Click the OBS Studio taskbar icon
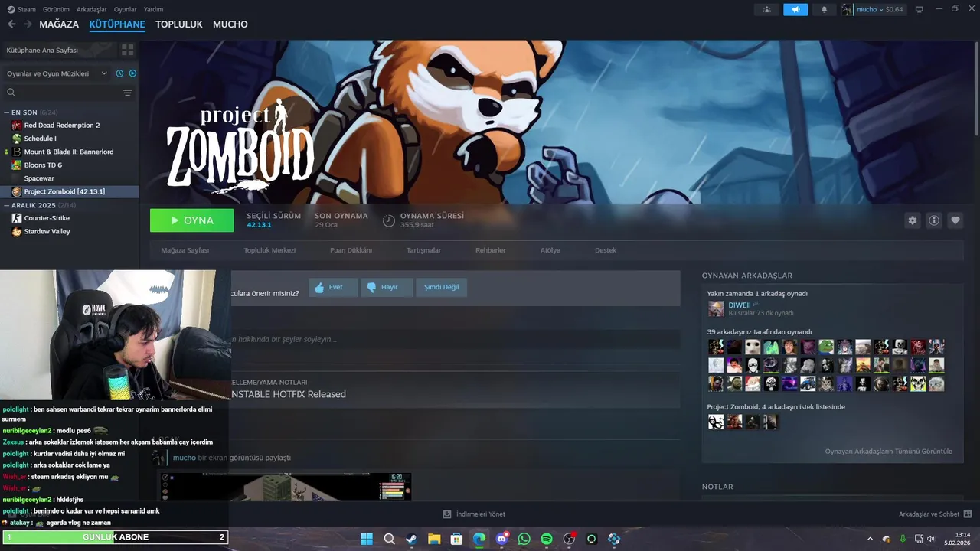 [569, 539]
